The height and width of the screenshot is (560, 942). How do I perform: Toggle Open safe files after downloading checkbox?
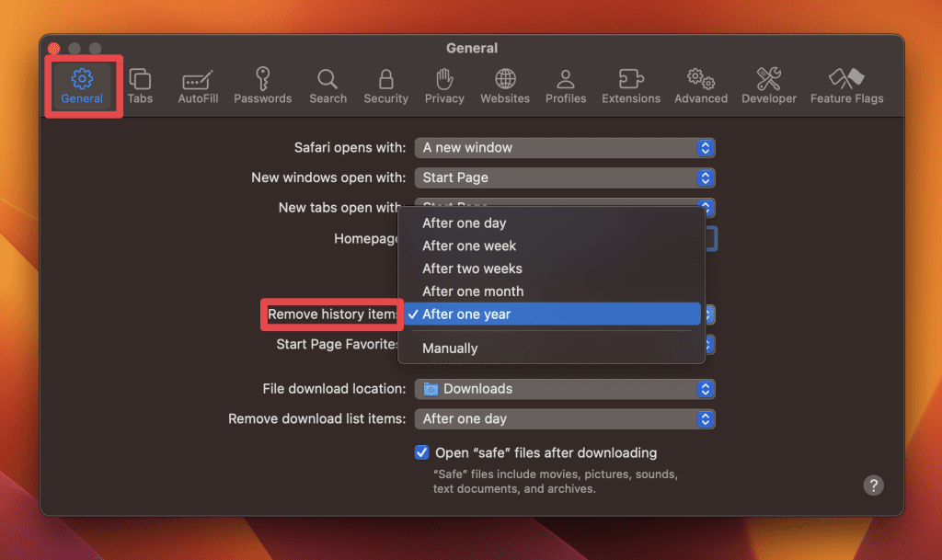click(421, 452)
